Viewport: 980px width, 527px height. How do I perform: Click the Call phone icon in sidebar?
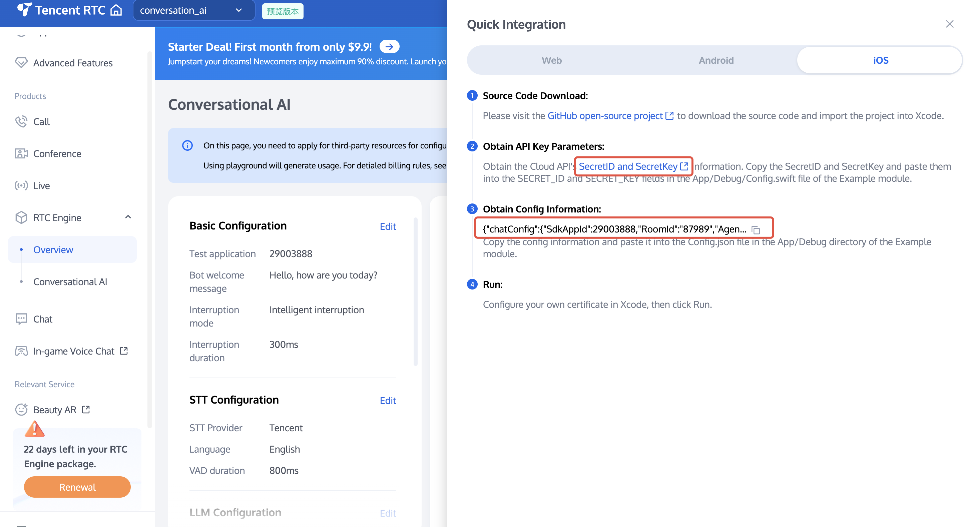pos(21,121)
